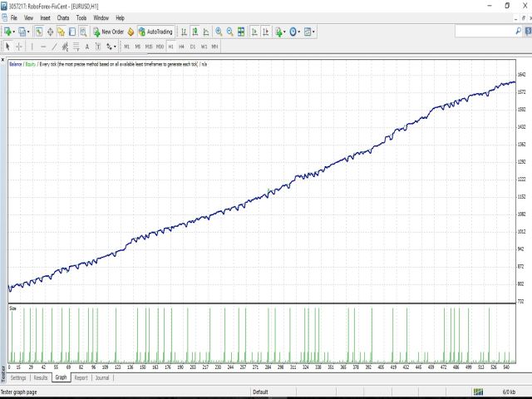Click the connection status bars icon
532x399 pixels.
478,392
